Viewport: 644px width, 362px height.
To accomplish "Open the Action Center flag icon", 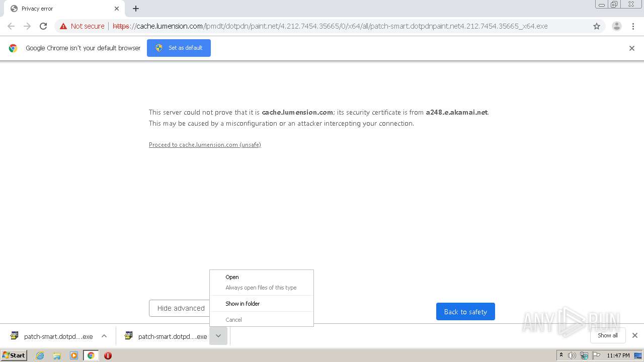I will tap(596, 355).
